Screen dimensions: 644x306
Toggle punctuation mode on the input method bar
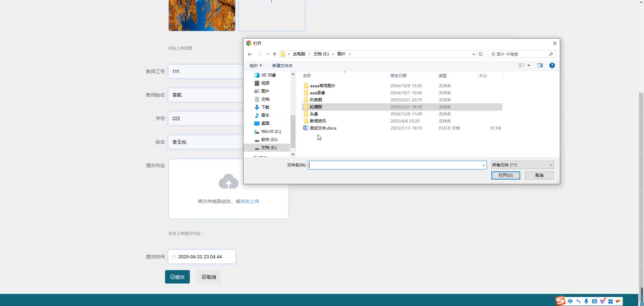coord(578,301)
